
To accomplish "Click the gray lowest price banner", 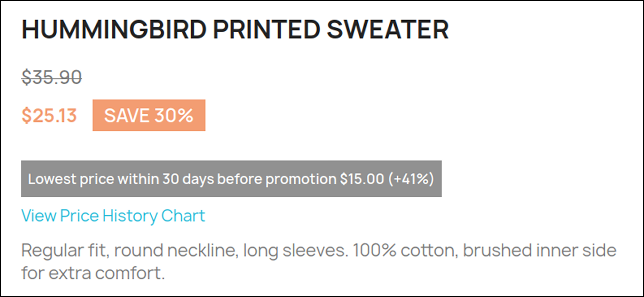I will pyautogui.click(x=231, y=179).
